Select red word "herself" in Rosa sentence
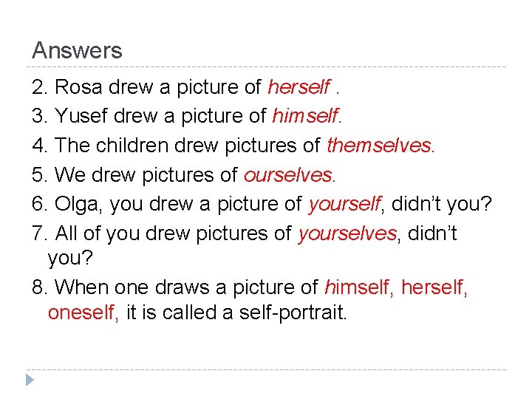The width and height of the screenshot is (532, 399). pos(299,87)
